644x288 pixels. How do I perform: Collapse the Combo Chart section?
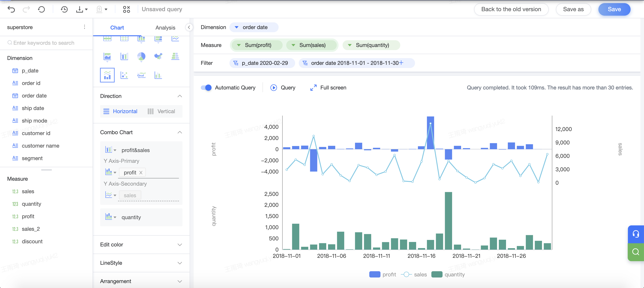[180, 132]
